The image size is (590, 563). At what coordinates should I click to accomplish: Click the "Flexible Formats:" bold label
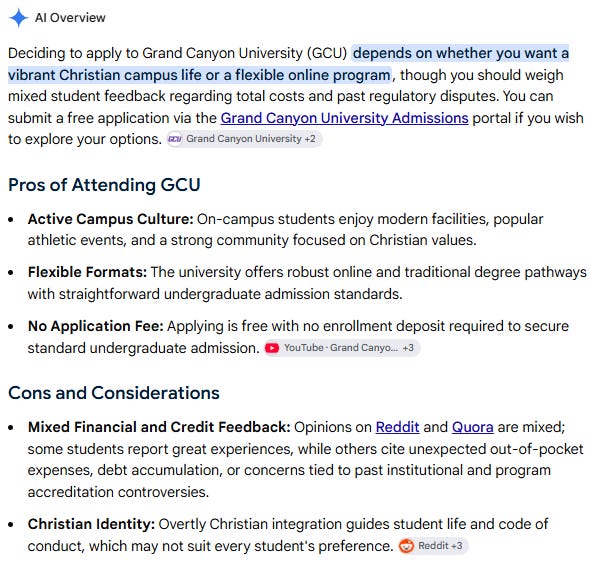tap(87, 272)
